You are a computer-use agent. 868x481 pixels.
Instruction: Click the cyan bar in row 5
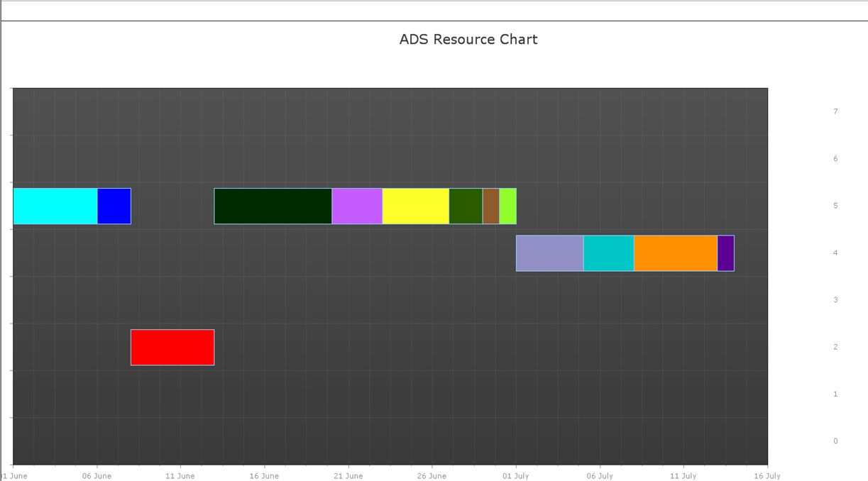click(x=55, y=206)
